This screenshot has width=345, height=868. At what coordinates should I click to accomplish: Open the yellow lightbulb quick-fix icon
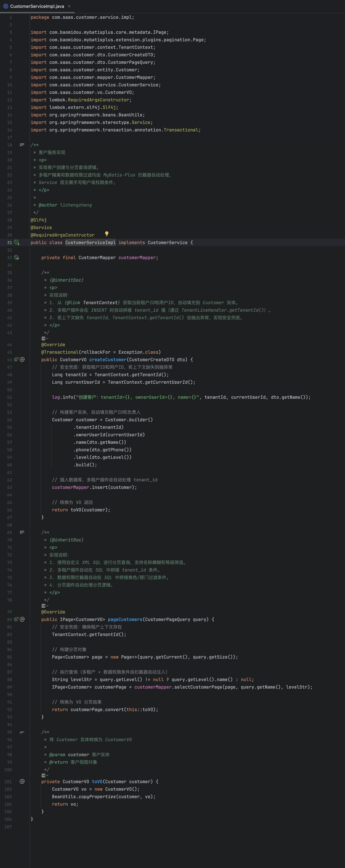click(x=107, y=234)
